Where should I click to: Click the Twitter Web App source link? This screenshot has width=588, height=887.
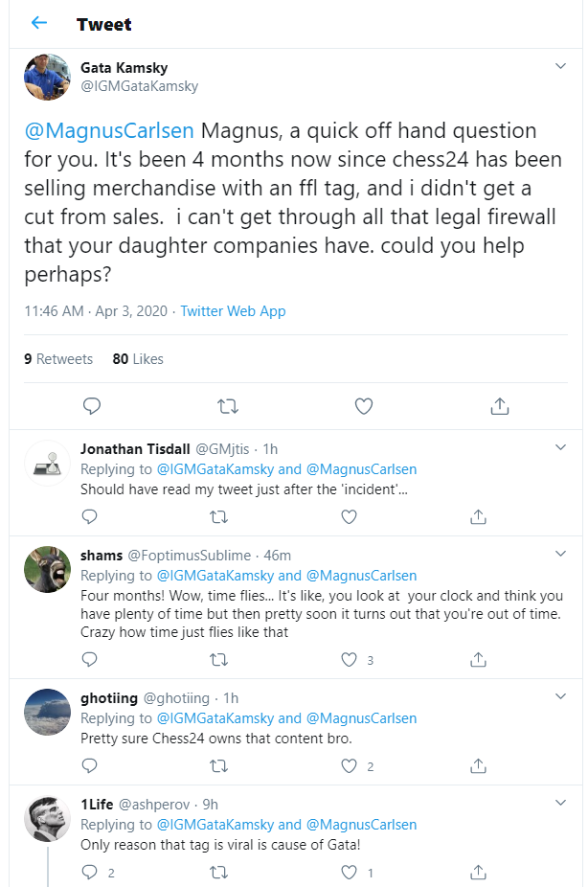pyautogui.click(x=233, y=311)
